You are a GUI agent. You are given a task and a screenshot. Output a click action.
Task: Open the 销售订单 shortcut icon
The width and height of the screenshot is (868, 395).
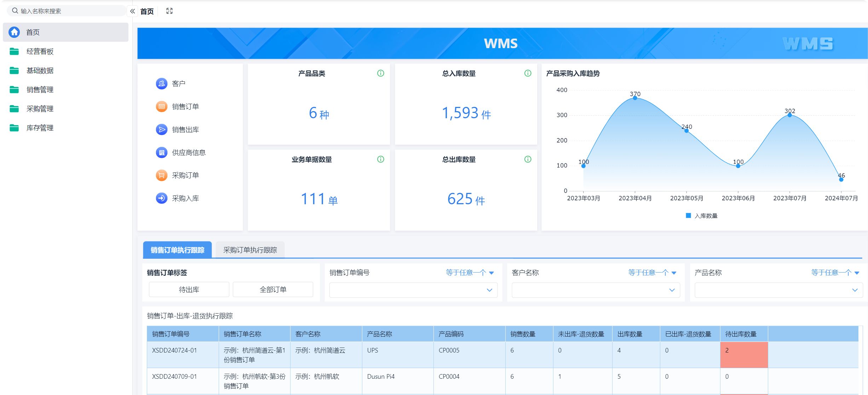161,107
